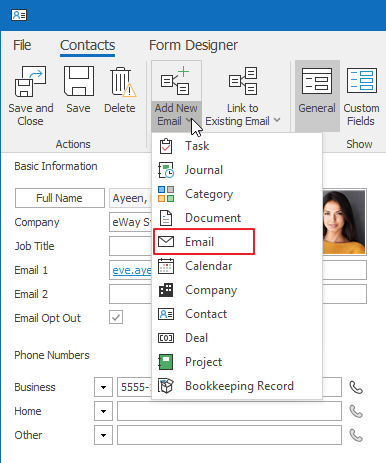Expand the Link to Existing Email chevron
The image size is (386, 463).
tap(277, 120)
